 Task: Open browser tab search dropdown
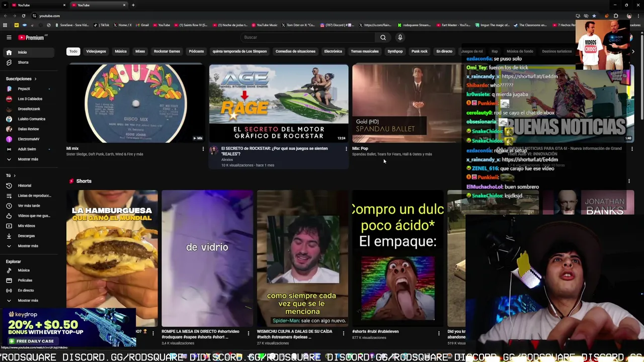pos(4,5)
